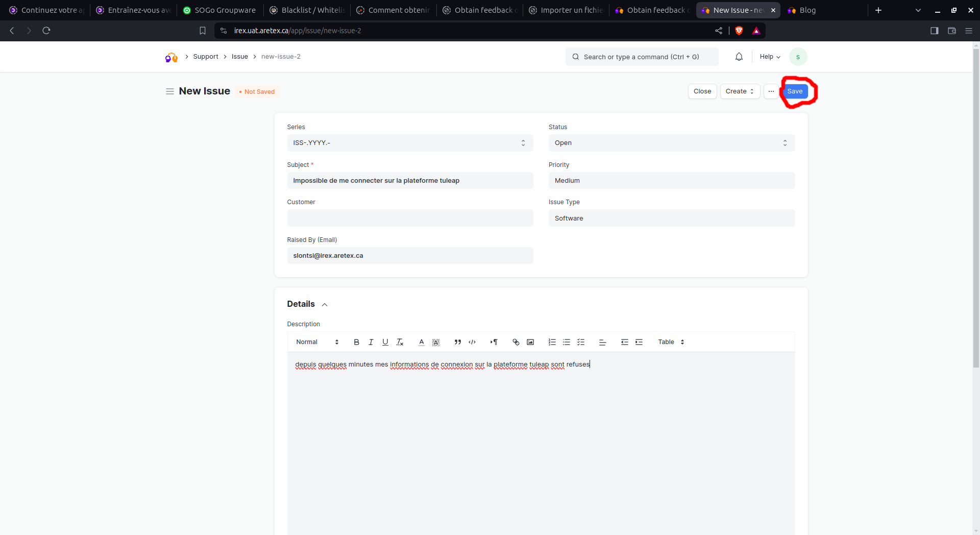The width and height of the screenshot is (980, 535).
Task: Go back to the previous page
Action: click(12, 31)
